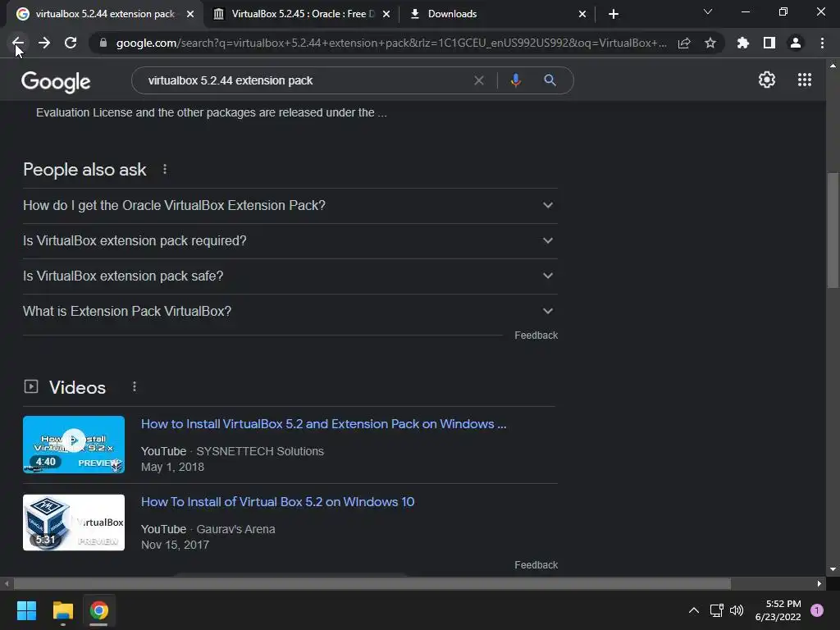Click Feedback under the Videos section
This screenshot has height=630, width=840.
(536, 565)
